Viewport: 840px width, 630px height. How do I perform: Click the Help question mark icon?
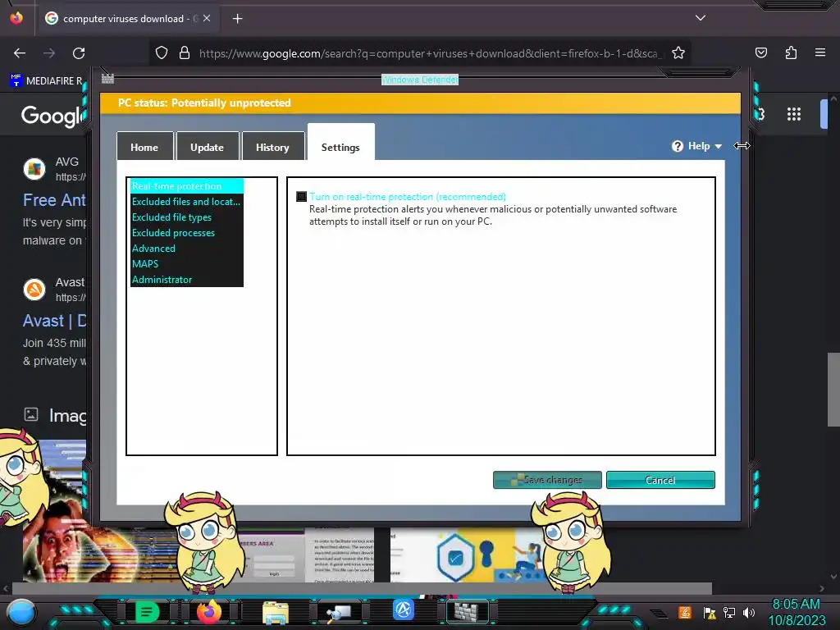point(677,146)
